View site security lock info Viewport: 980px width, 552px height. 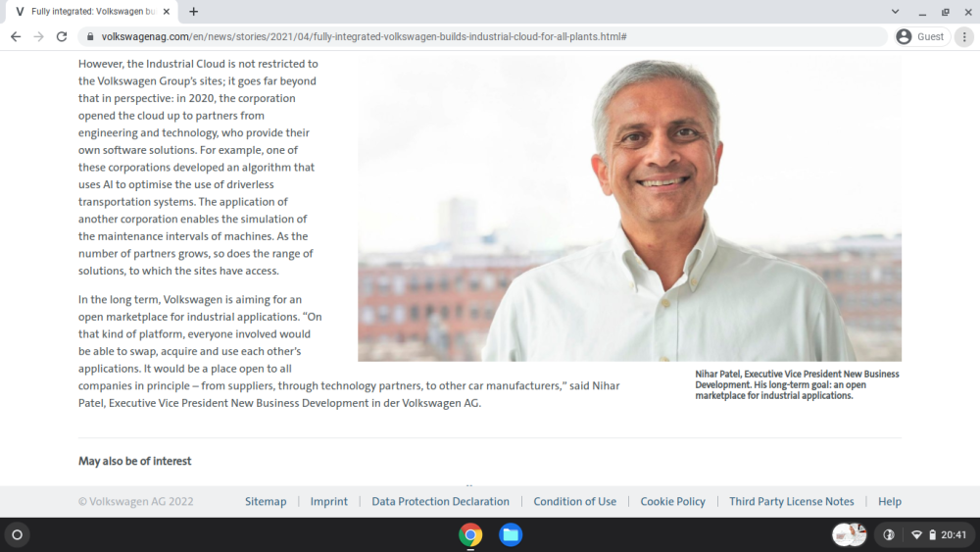(90, 37)
